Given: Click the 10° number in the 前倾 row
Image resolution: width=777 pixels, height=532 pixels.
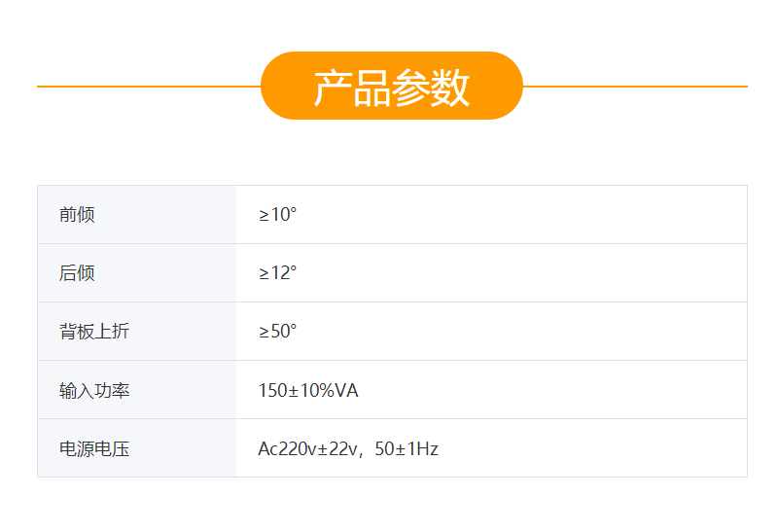Looking at the screenshot, I should (x=283, y=215).
